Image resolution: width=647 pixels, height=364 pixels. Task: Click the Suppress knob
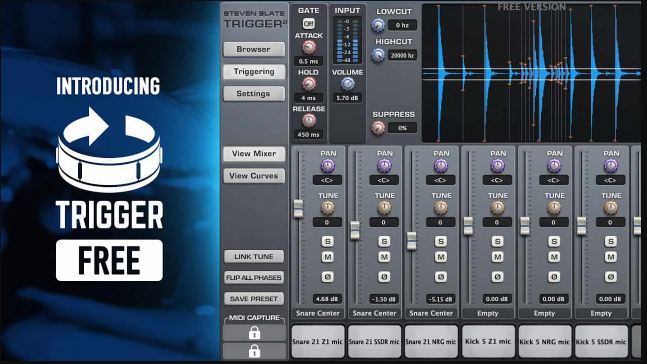(x=378, y=128)
